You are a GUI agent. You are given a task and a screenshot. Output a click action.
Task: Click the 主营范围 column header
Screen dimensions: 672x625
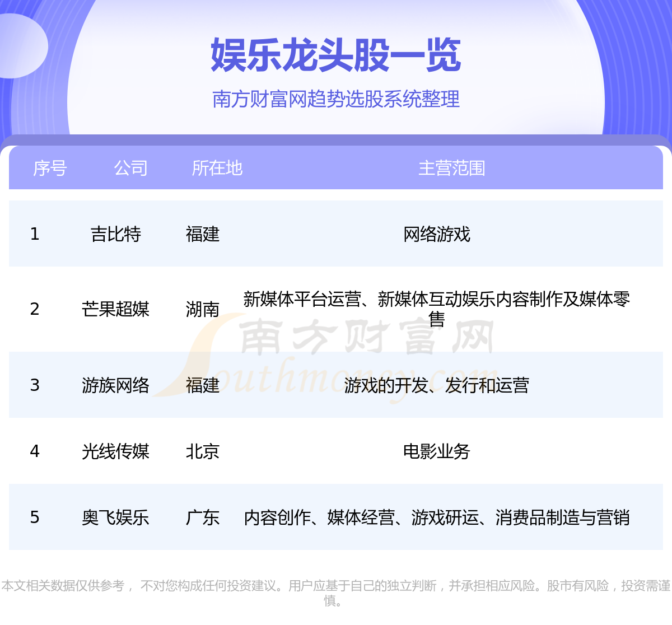[x=452, y=168]
